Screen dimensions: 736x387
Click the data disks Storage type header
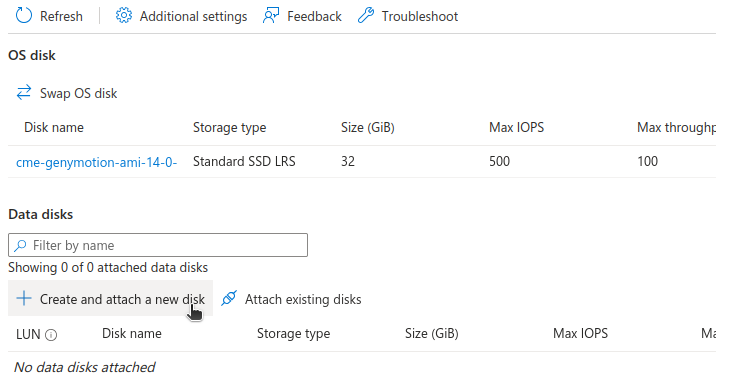(x=293, y=334)
